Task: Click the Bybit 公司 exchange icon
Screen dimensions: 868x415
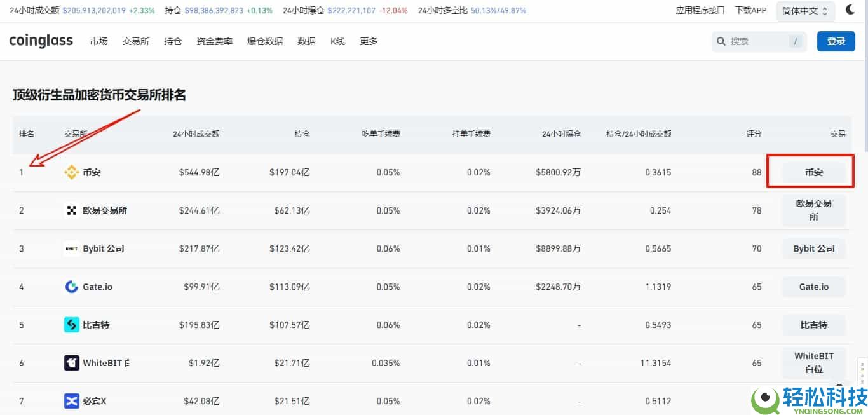Action: (71, 248)
